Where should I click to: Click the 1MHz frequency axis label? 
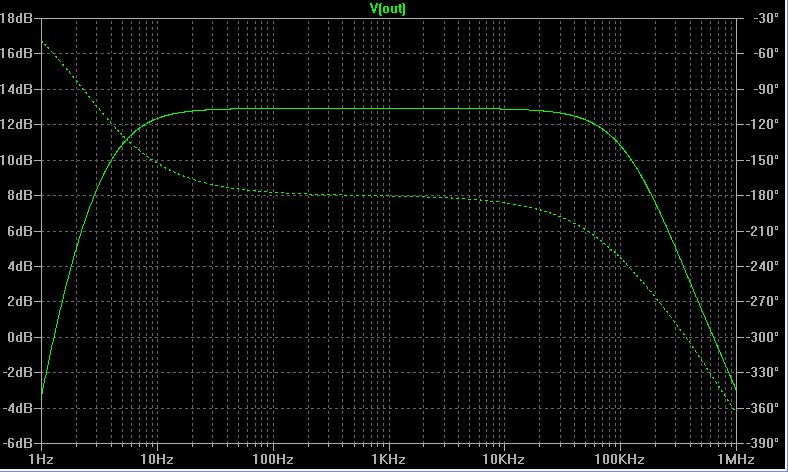click(736, 459)
